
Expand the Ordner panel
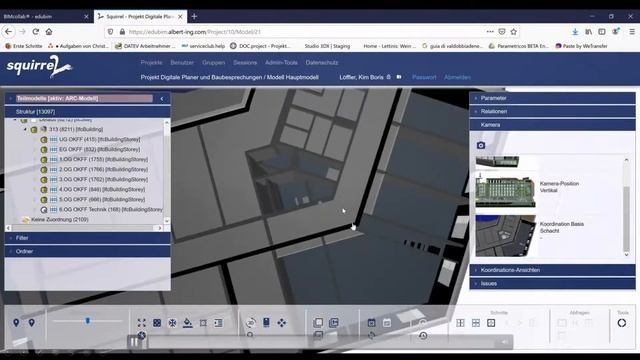pyautogui.click(x=87, y=251)
